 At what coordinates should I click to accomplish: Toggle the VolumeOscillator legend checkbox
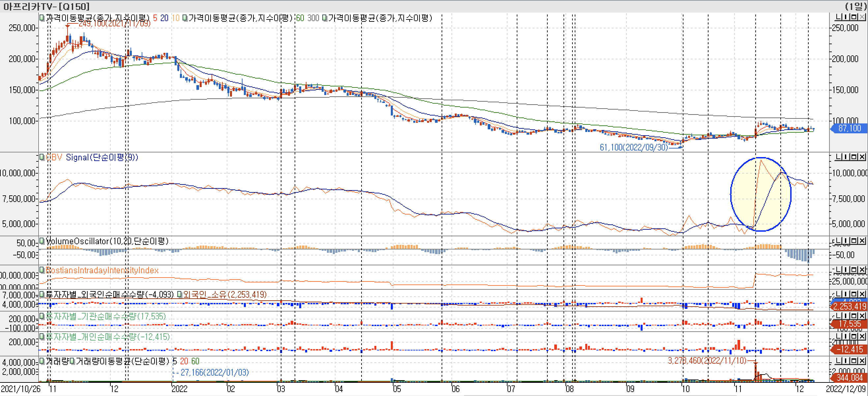pyautogui.click(x=42, y=241)
